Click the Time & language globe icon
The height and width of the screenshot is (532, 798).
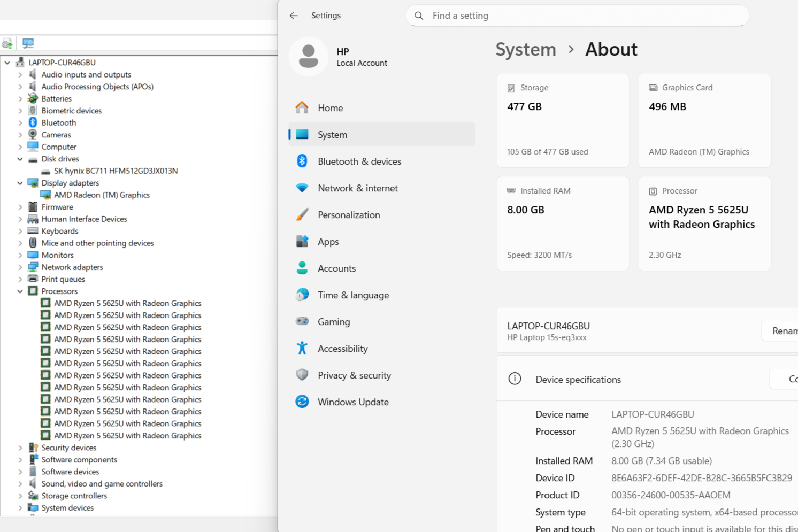(x=302, y=295)
